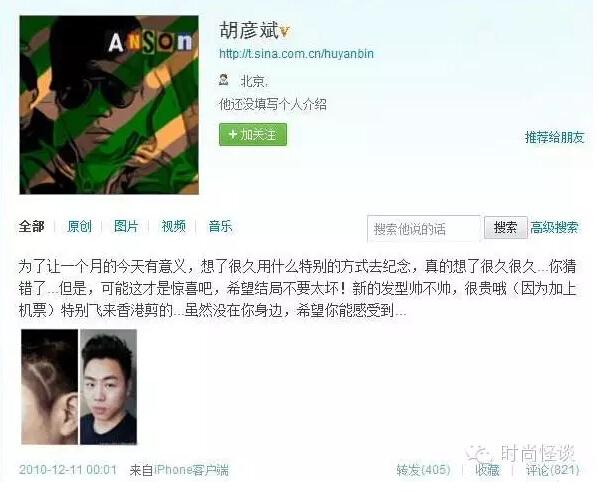Click the 加关注 follow button
Screen dimensions: 598x492
(253, 134)
